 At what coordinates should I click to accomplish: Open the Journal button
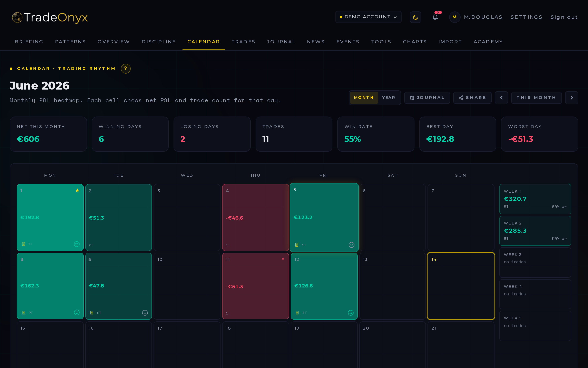click(427, 98)
